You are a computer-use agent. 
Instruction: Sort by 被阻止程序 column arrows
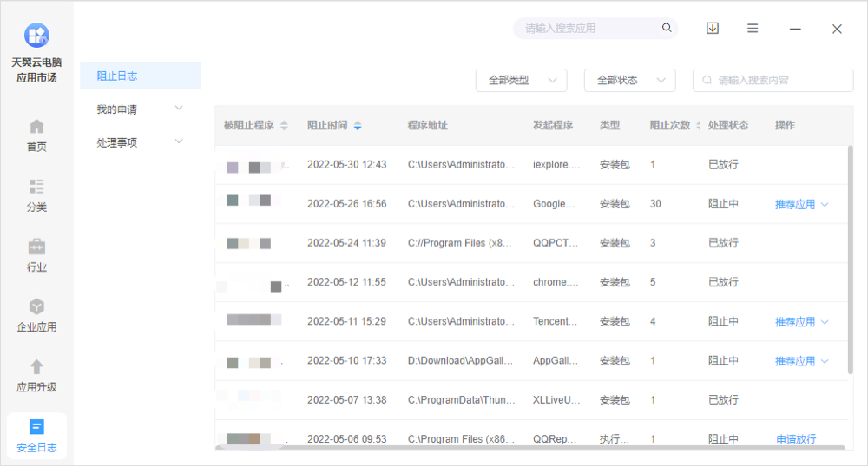coord(284,126)
